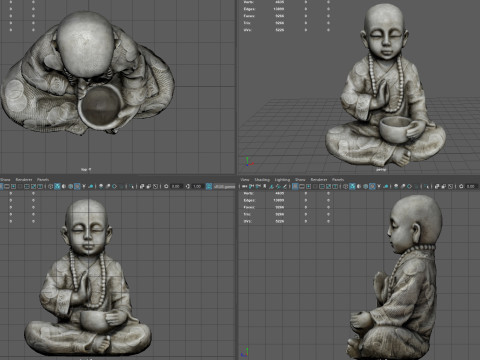Toggle Gate Mask in side view toolbar
The width and height of the screenshot is (480, 360).
click(315, 186)
